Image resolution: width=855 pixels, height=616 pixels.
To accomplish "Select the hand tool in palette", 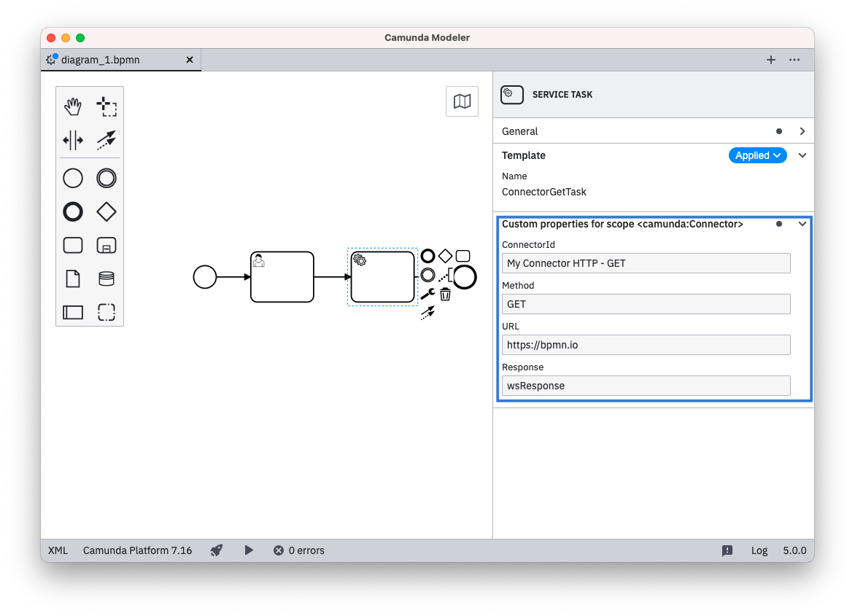I will tap(73, 107).
